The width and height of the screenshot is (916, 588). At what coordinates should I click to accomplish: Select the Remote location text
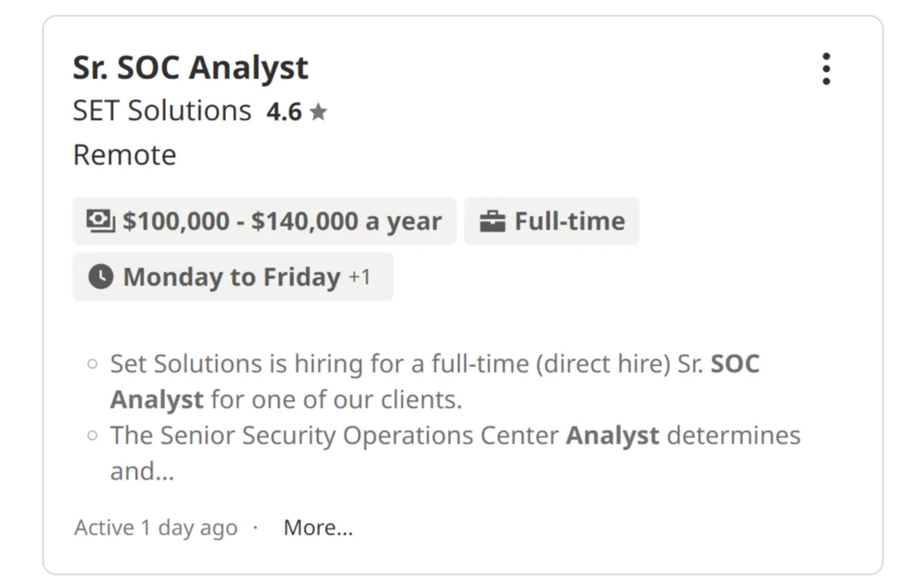click(x=125, y=155)
